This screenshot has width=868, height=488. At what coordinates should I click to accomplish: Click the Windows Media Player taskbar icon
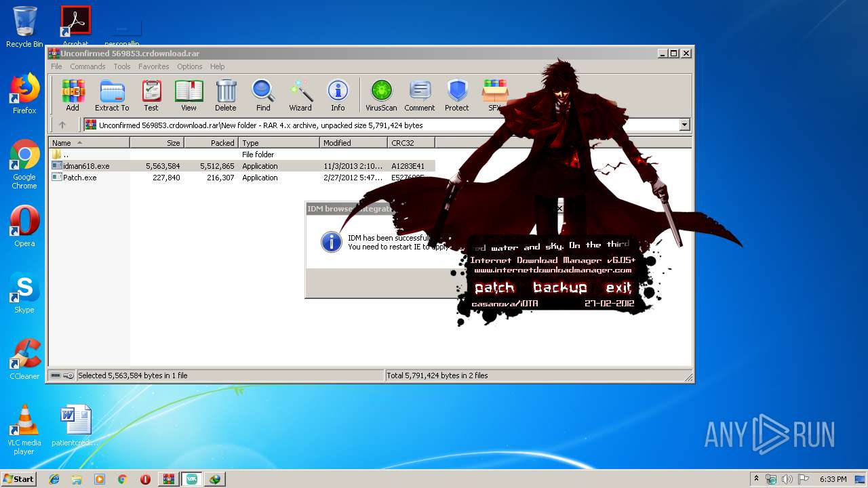click(100, 479)
